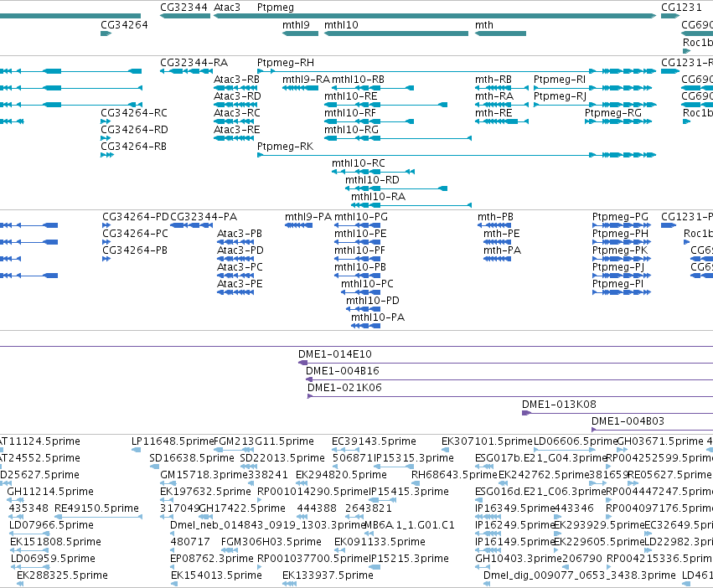Screen dimensions: 713x588
Task: Click protein Ptpmeg-PI
Action: point(617,284)
